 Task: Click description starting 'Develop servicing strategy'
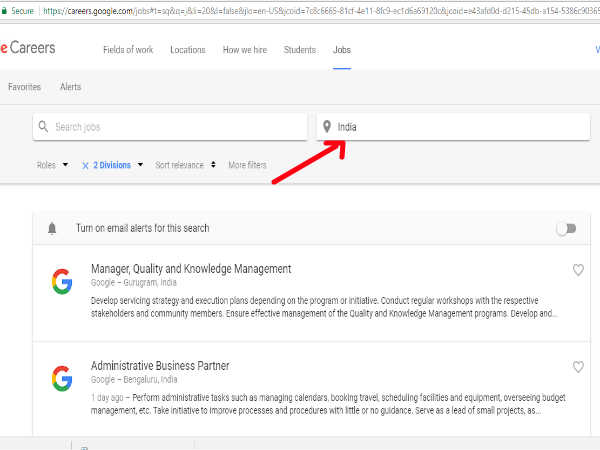click(324, 307)
